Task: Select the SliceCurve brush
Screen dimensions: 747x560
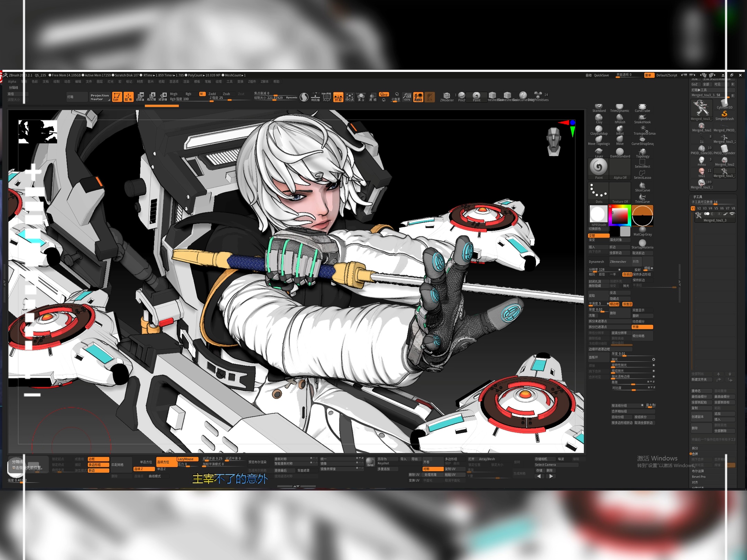Action: point(642,187)
